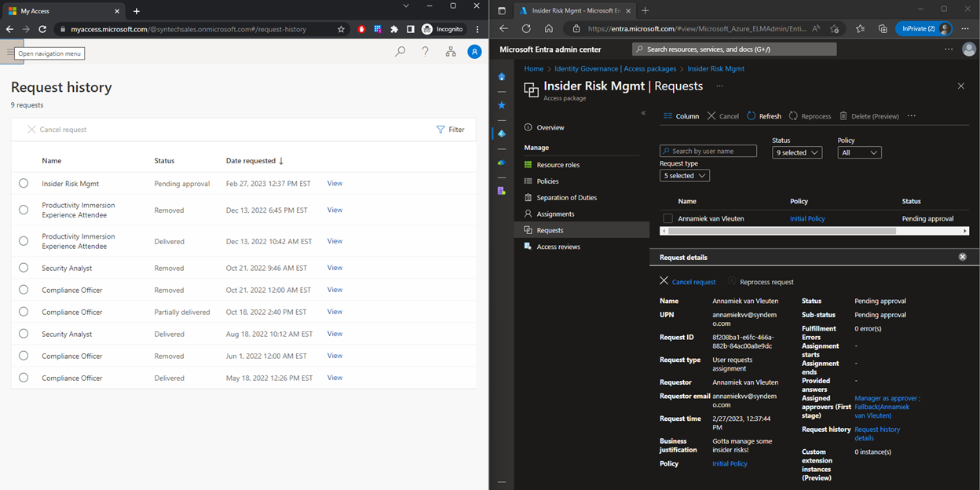
Task: Select Security Analyst Aug 18 row radio button
Action: [24, 334]
